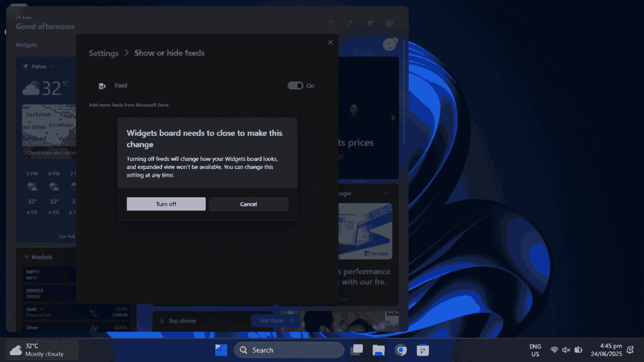The width and height of the screenshot is (644, 362).
Task: Click the taskbar Search box
Action: 289,350
